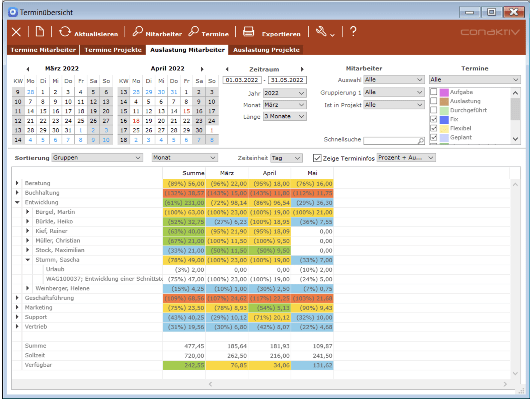Open Zeiteinheit Tag dropdown

point(287,158)
